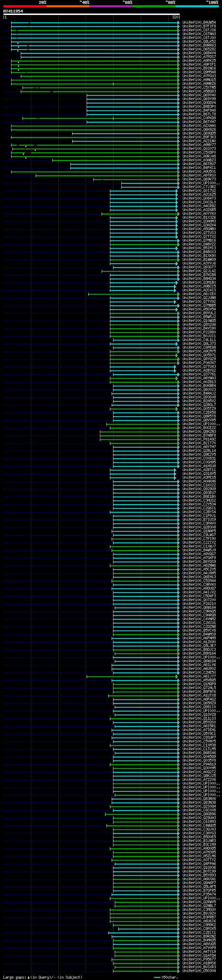This screenshot has height=980, width=222.
Task: Select hit label UniRef100_B9F3K3
Action: coord(199,137)
